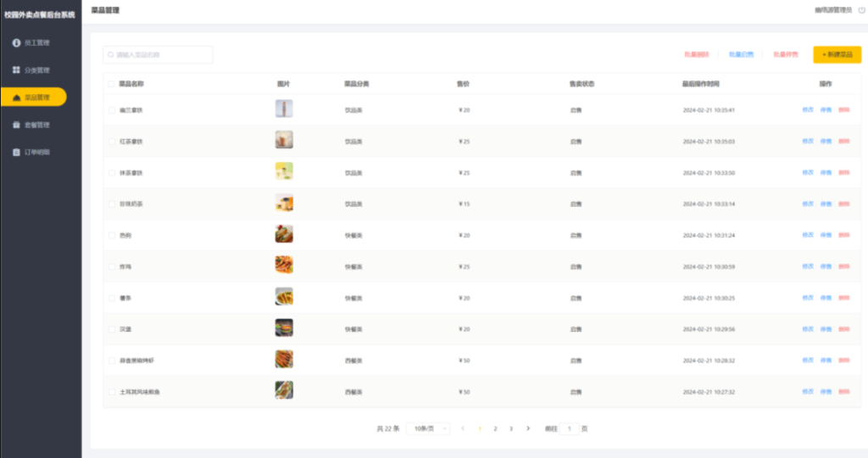Screen dimensions: 868x458
Task: Toggle the select-all checkbox in table header
Action: [x=111, y=84]
